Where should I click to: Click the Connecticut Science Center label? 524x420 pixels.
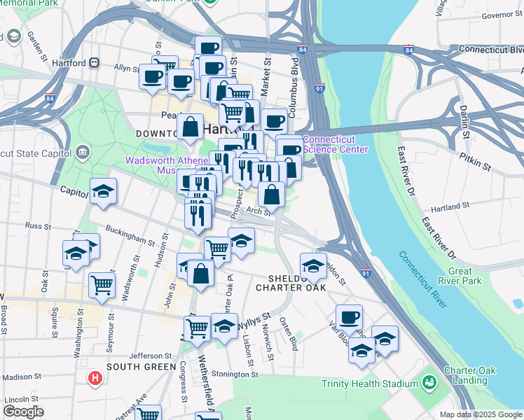pyautogui.click(x=336, y=145)
